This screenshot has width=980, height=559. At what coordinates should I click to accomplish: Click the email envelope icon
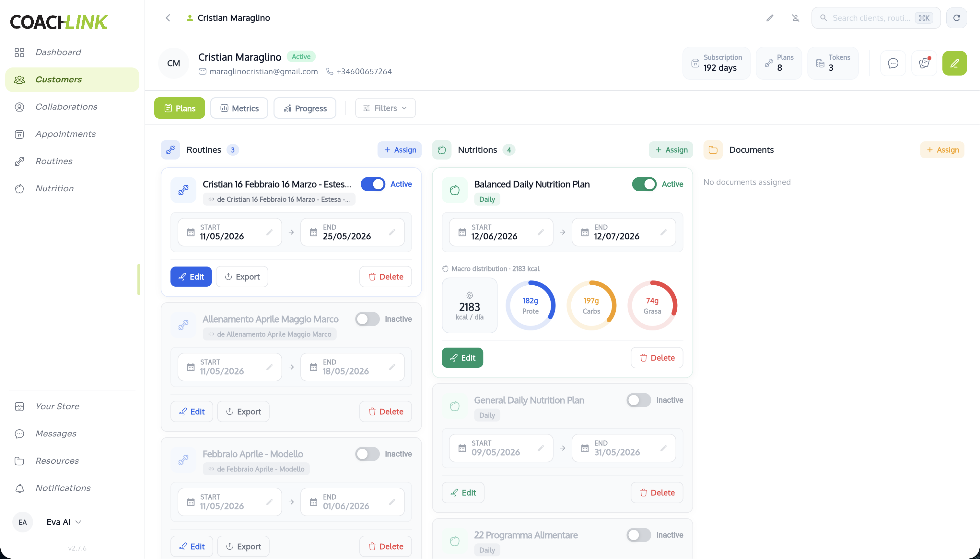tap(202, 71)
